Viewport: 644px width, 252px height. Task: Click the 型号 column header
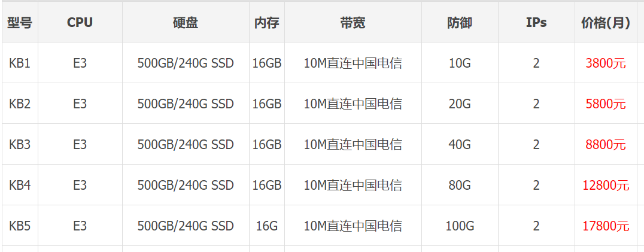[x=20, y=23]
